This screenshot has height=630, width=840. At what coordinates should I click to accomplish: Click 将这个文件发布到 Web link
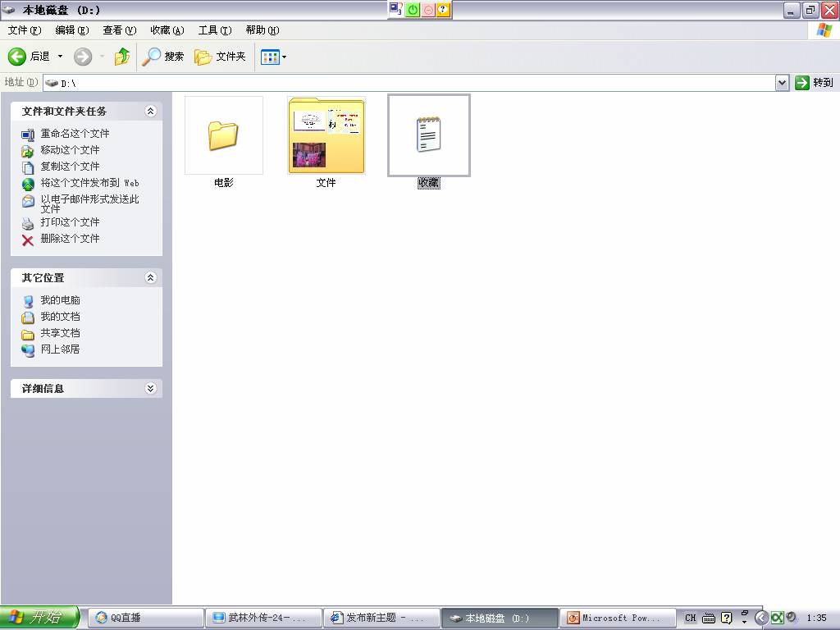[x=90, y=183]
